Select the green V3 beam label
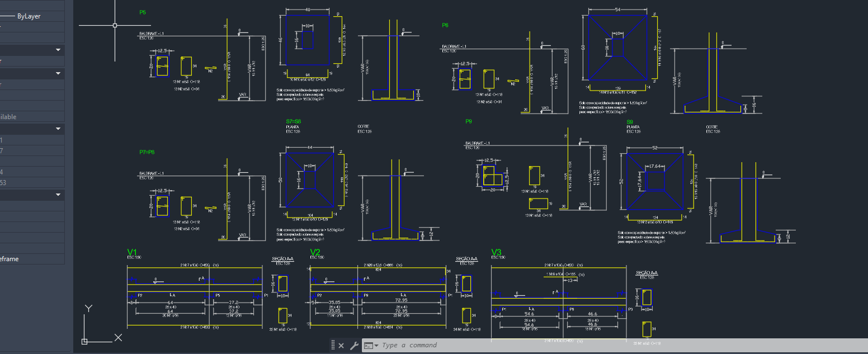 [497, 252]
